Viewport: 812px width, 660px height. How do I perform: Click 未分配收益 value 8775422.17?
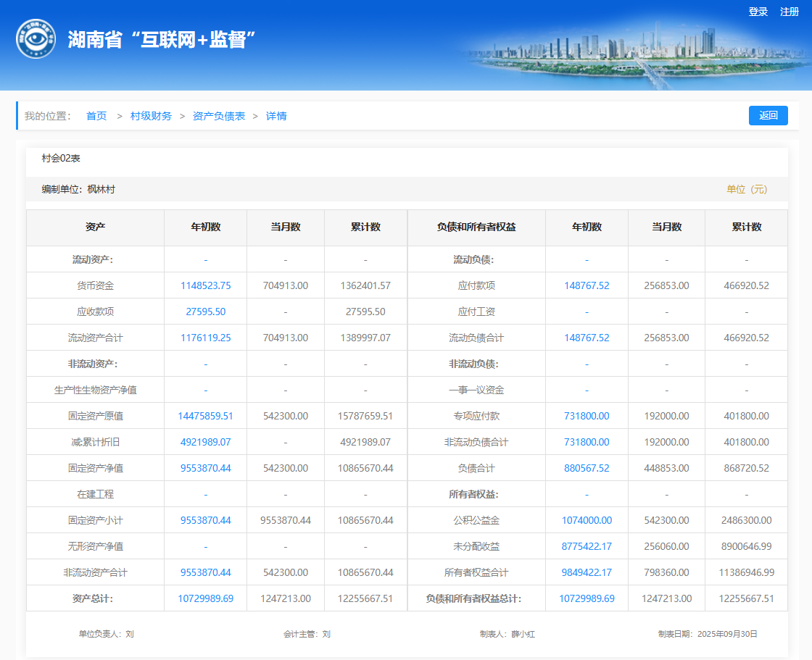click(587, 546)
